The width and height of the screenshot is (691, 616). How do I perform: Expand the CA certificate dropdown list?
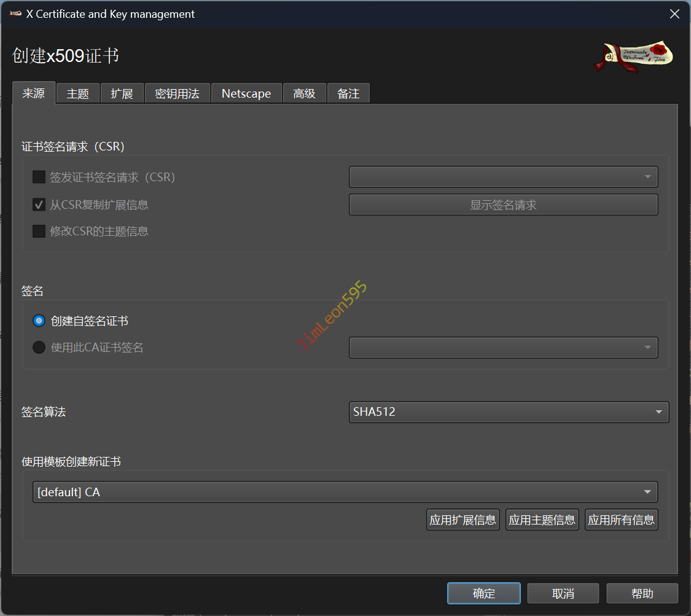[503, 348]
